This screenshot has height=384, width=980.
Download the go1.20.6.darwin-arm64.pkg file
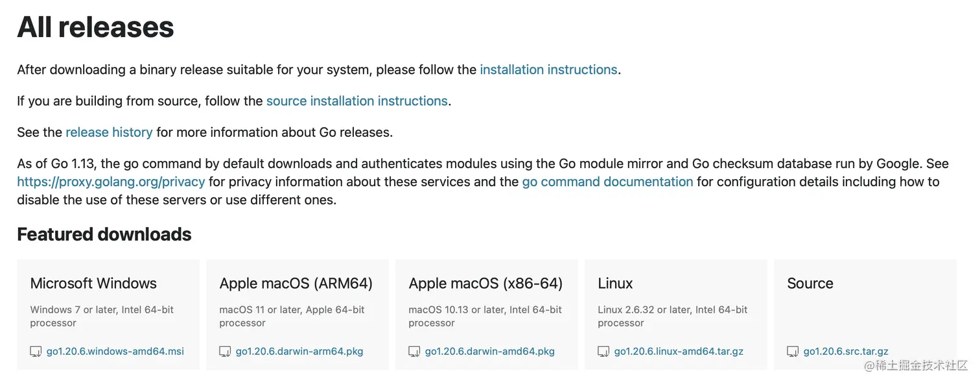tap(299, 352)
